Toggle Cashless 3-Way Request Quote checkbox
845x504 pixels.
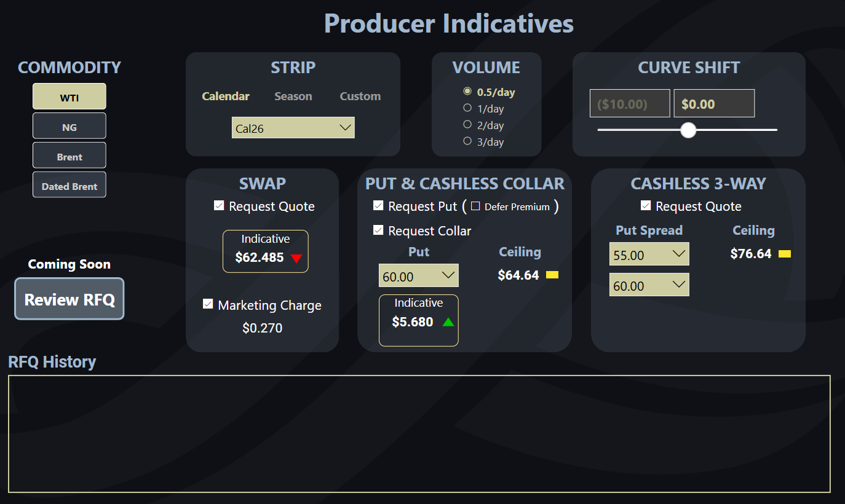pyautogui.click(x=646, y=205)
